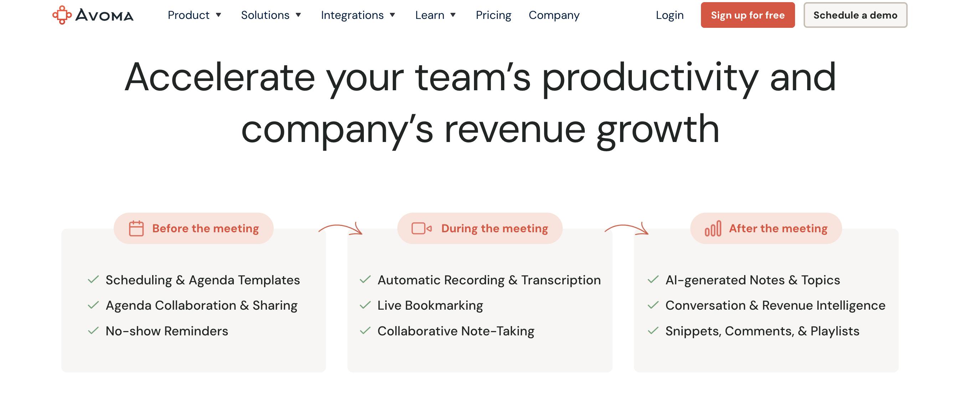Click Conversation & Revenue Intelligence item
This screenshot has height=406, width=980.
tap(775, 305)
